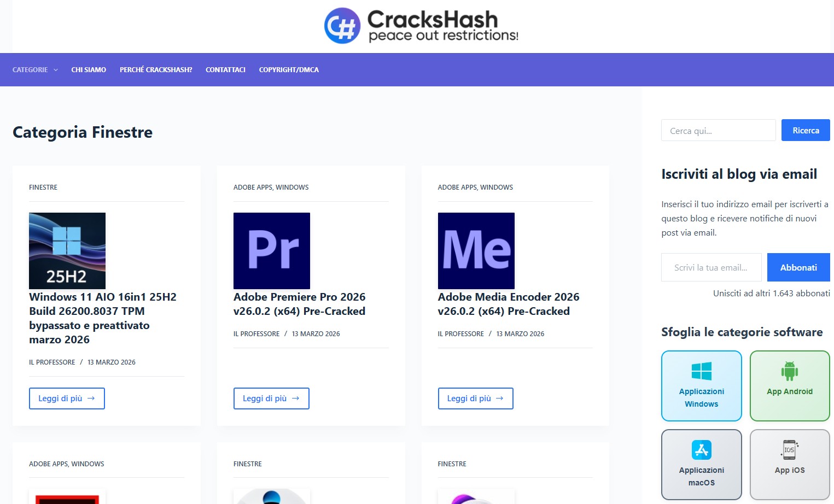
Task: Expand the Categorie dropdown menu
Action: 35,70
